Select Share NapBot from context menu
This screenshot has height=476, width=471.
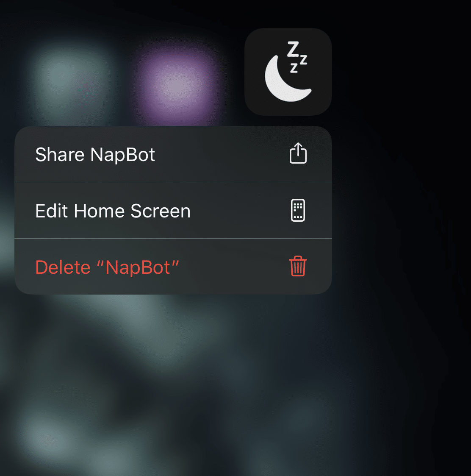(x=173, y=154)
